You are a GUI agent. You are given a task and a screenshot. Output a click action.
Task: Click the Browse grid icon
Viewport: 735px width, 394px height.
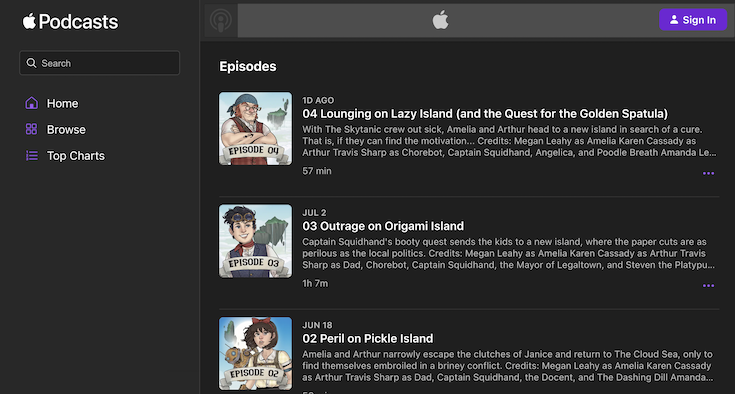click(x=31, y=129)
